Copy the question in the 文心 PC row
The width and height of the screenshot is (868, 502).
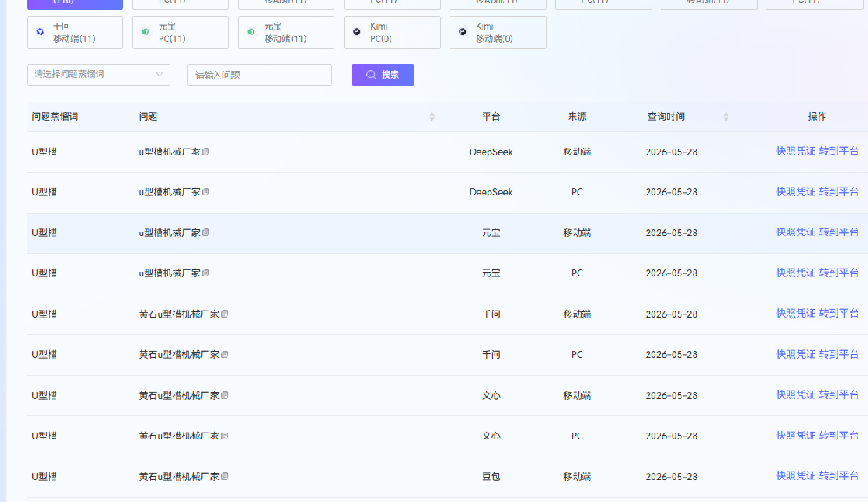tap(225, 436)
